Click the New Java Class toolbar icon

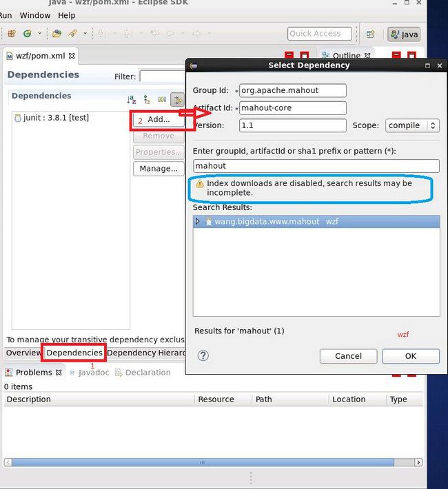click(28, 33)
